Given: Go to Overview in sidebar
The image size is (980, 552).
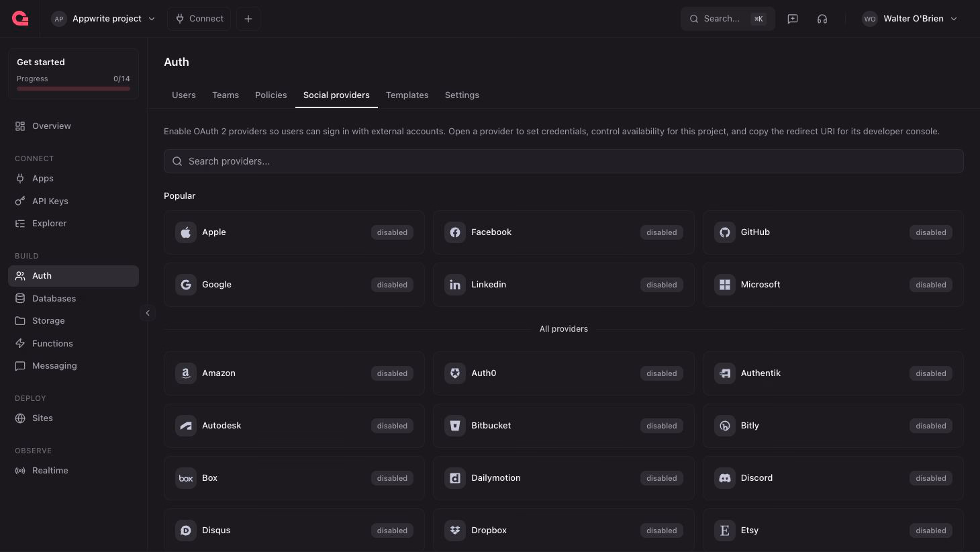Looking at the screenshot, I should (74, 126).
